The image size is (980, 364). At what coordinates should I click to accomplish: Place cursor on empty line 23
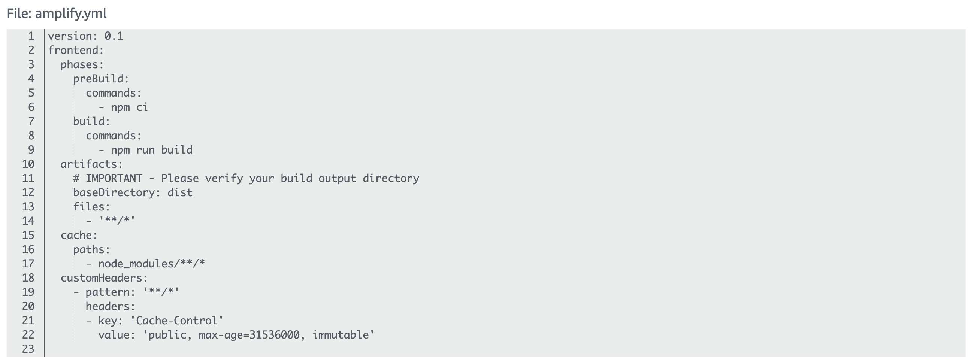(x=505, y=349)
